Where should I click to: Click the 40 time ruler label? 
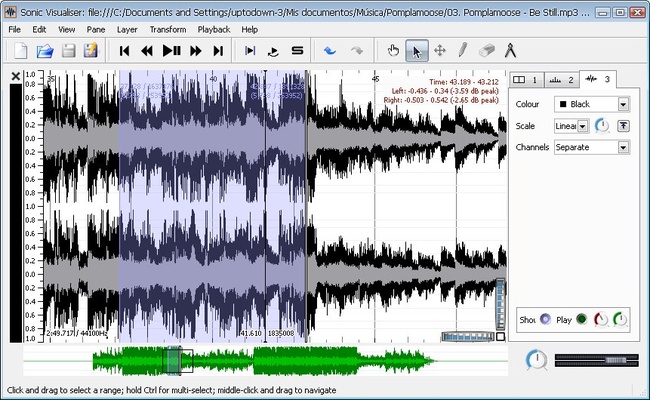point(213,79)
